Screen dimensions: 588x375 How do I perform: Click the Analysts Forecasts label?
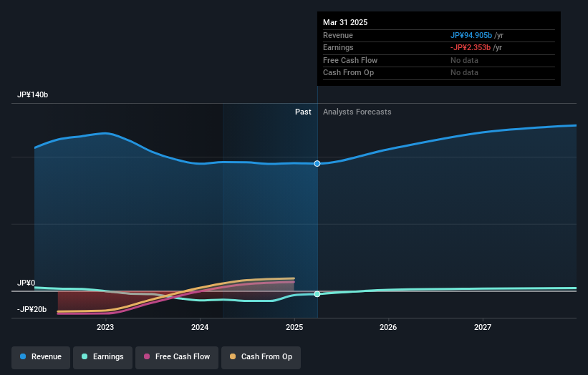pyautogui.click(x=357, y=112)
